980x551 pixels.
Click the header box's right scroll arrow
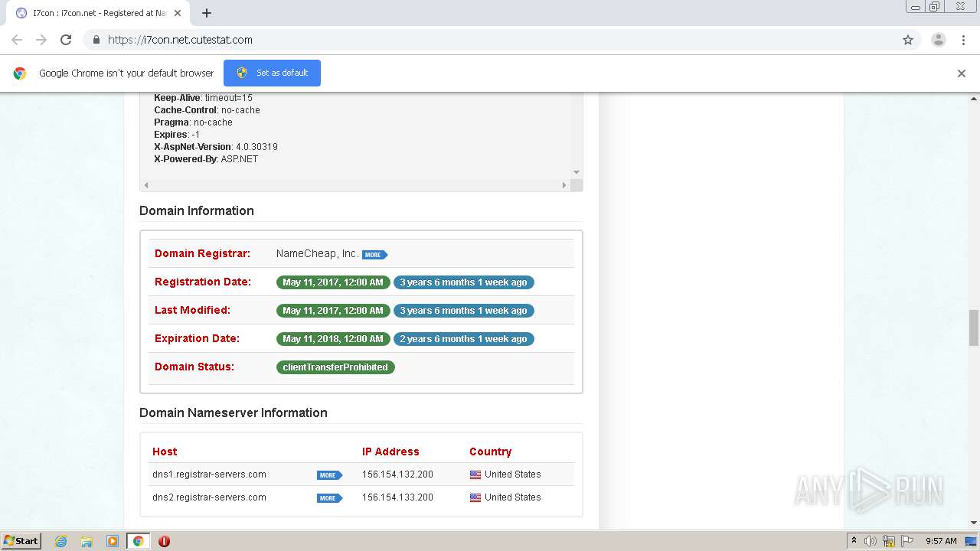pyautogui.click(x=564, y=185)
